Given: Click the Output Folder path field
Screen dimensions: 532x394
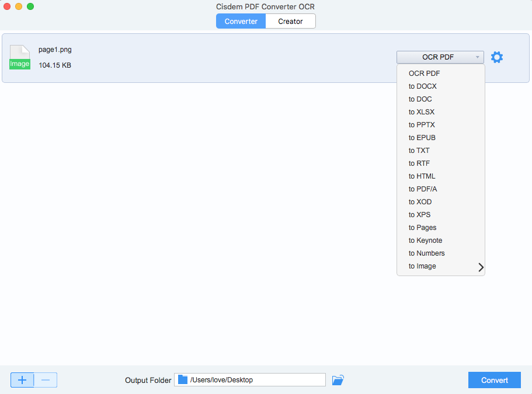Looking at the screenshot, I should [256, 380].
